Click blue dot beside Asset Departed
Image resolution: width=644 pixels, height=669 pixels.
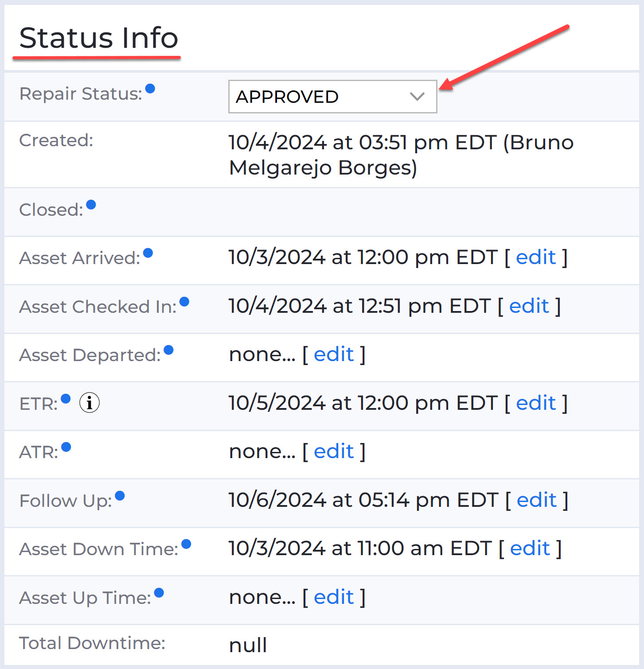168,350
